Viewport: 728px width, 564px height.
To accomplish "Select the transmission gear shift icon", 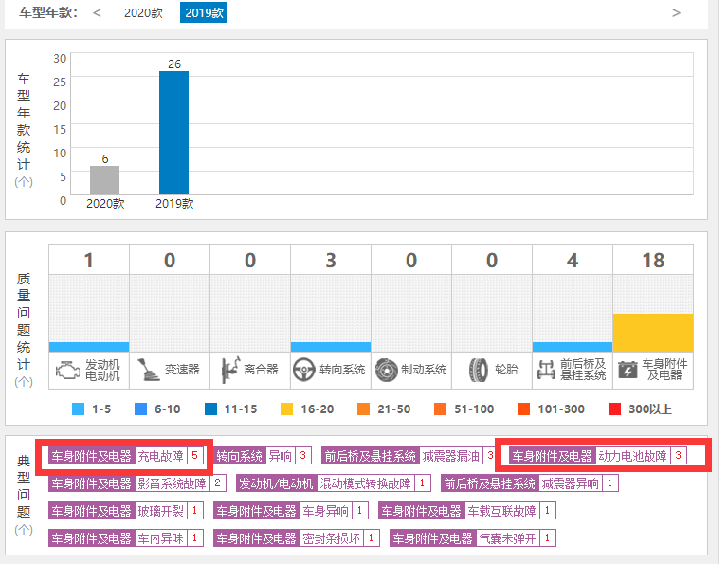I will (148, 370).
